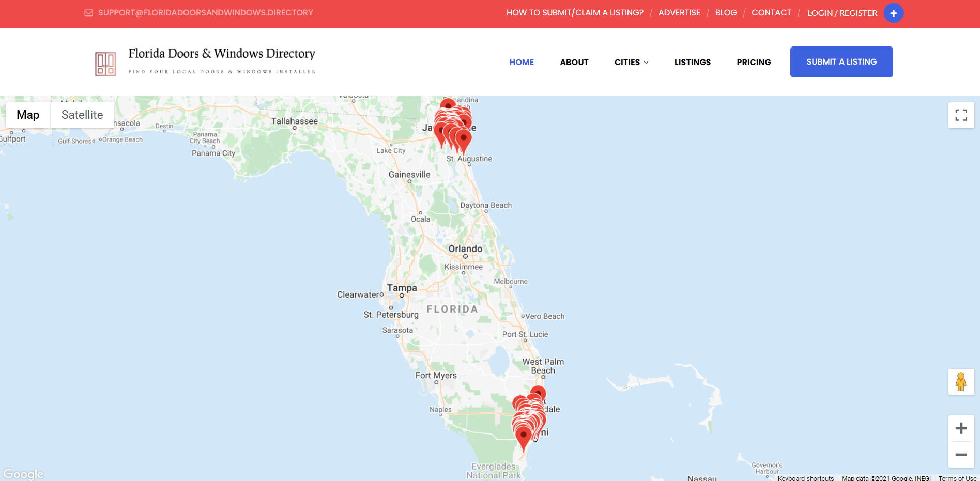Switch map to Satellite view
The width and height of the screenshot is (980, 481).
click(82, 115)
